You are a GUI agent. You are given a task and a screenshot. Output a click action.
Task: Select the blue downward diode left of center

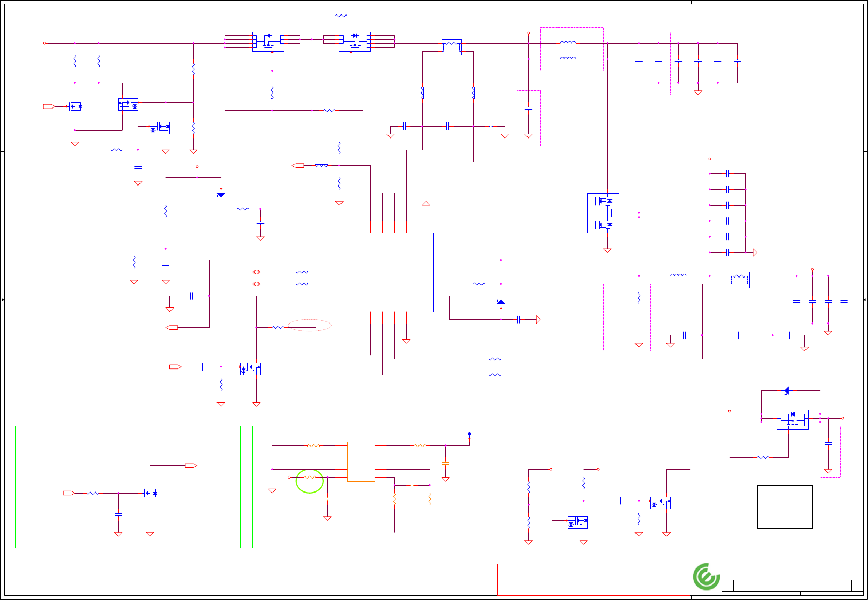click(221, 195)
